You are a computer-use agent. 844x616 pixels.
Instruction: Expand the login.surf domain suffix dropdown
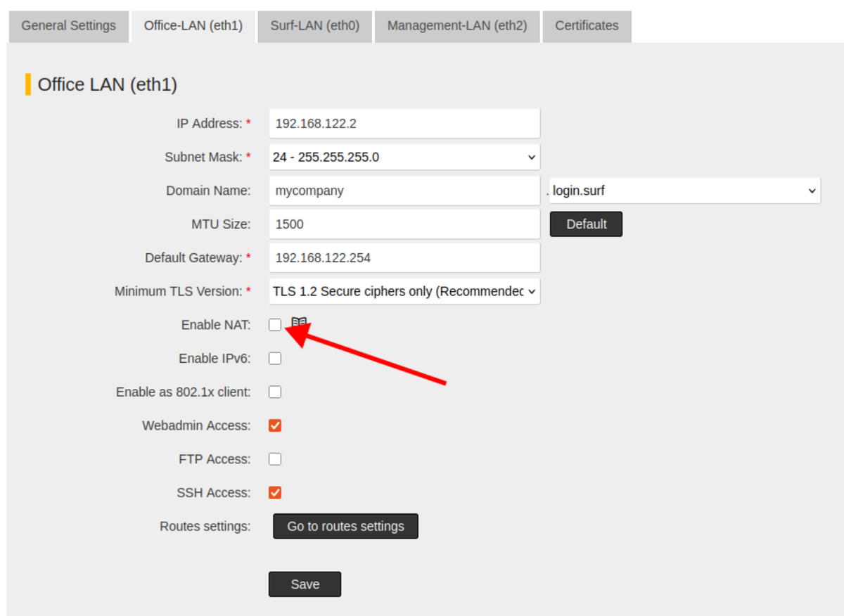click(x=685, y=191)
